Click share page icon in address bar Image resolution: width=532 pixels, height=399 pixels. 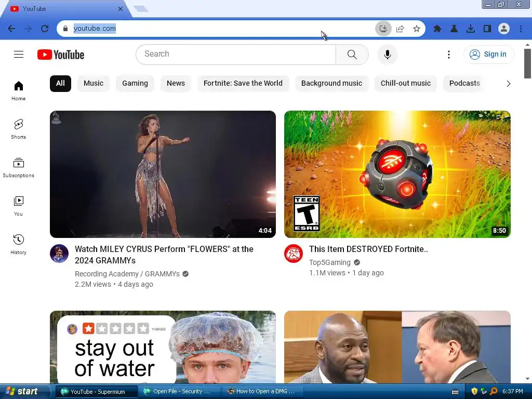(x=400, y=29)
